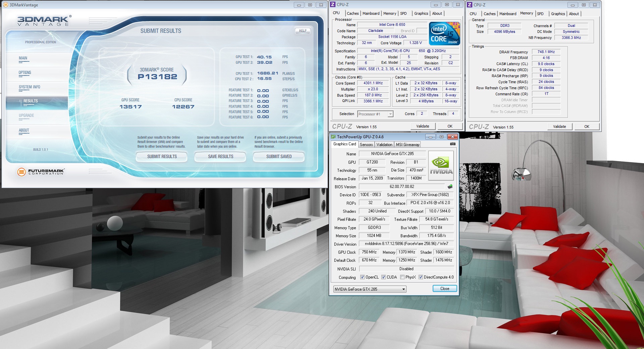Open the MAIN section in 3DMark Vantage
This screenshot has height=349, width=644.
23,58
